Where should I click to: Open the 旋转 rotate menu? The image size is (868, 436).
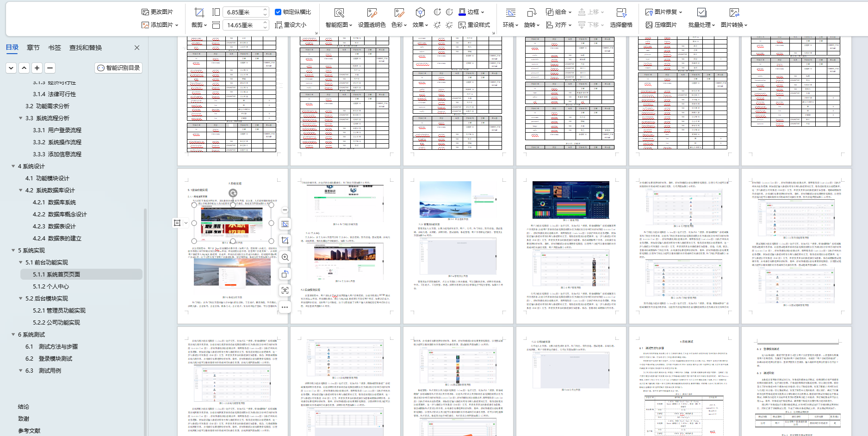pyautogui.click(x=532, y=25)
